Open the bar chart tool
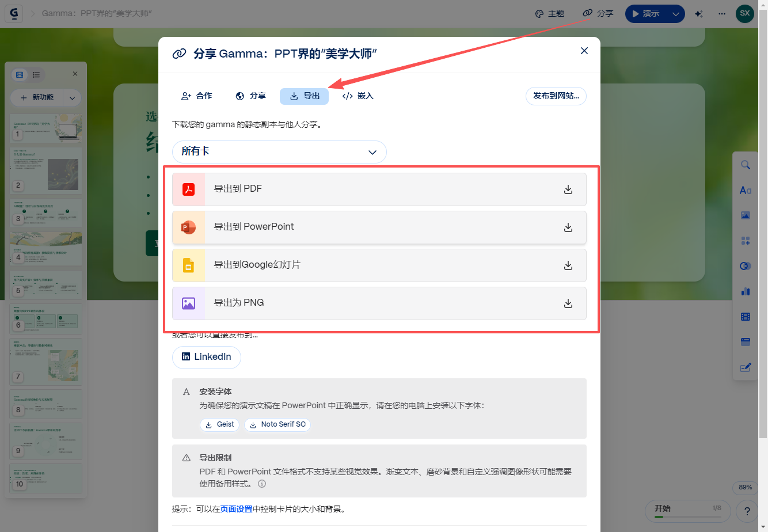 coord(746,292)
